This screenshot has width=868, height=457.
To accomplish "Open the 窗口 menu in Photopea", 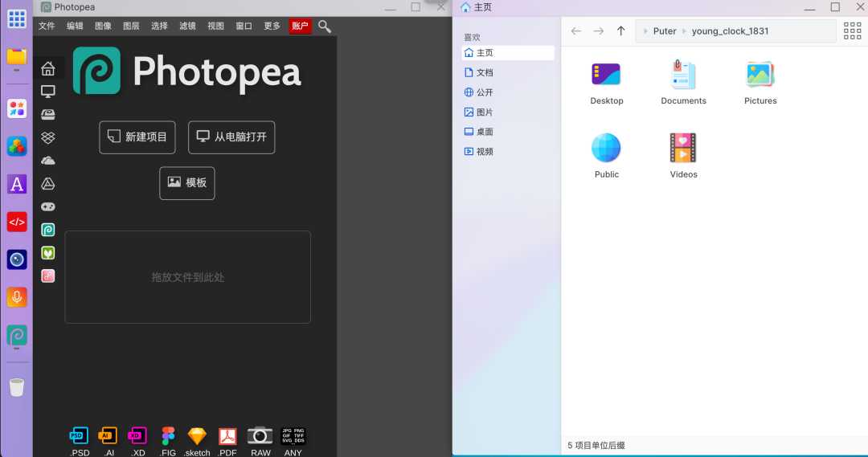I will point(244,26).
